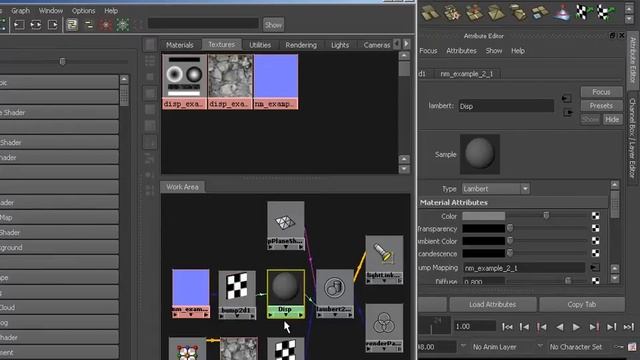This screenshot has width=640, height=360.
Task: Click the play backwards button
Action: point(560,327)
